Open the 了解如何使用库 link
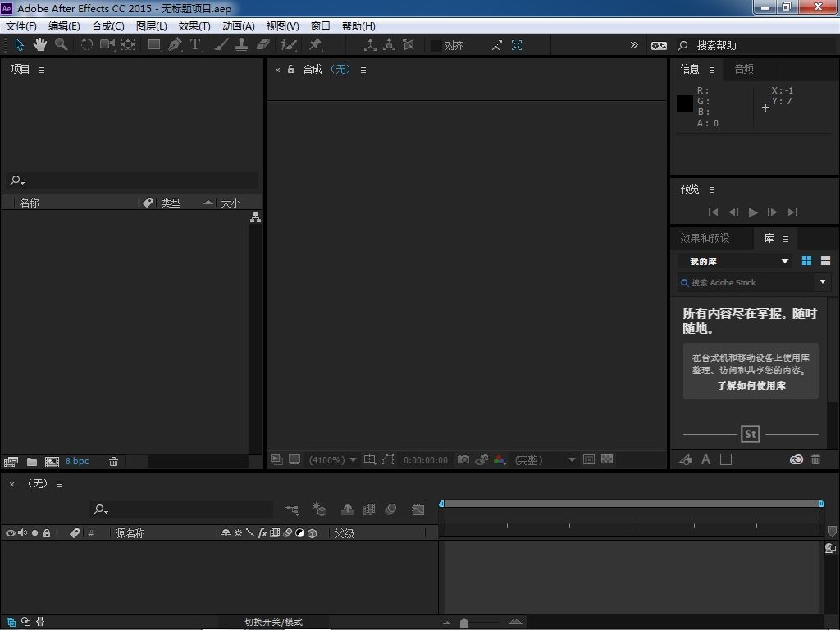Screen dimensions: 840x630 (x=751, y=386)
